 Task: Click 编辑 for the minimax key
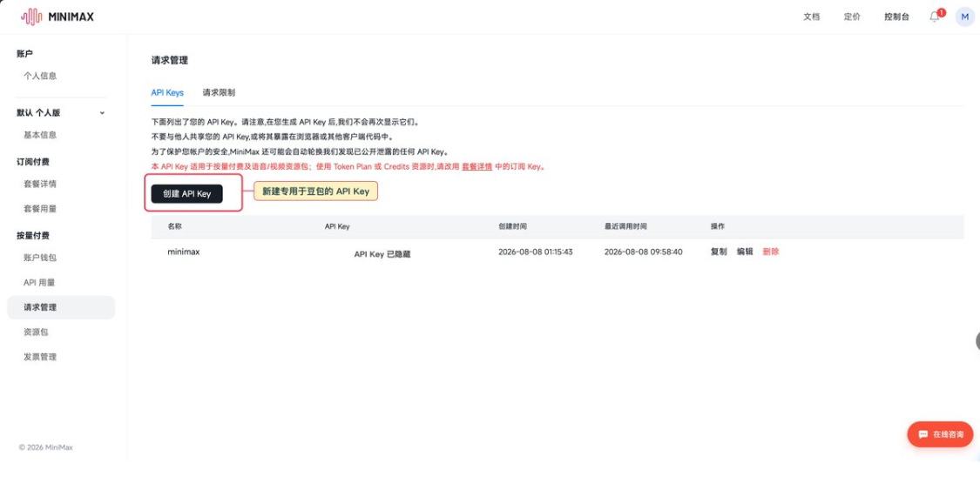(745, 252)
